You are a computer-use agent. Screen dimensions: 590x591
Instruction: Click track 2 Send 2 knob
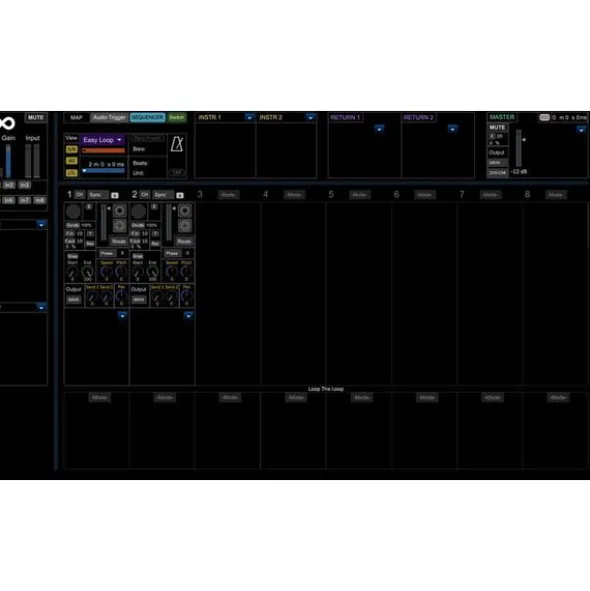(x=171, y=297)
